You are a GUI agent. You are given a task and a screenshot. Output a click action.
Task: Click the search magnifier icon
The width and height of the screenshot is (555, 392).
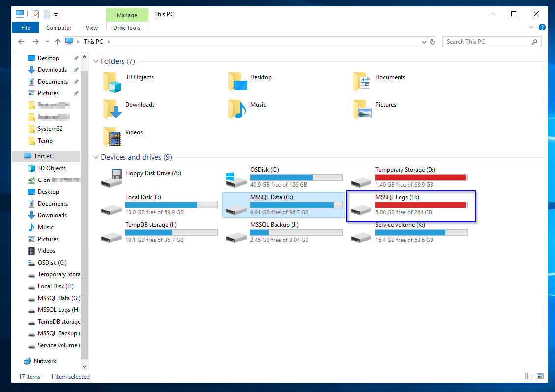pyautogui.click(x=534, y=42)
